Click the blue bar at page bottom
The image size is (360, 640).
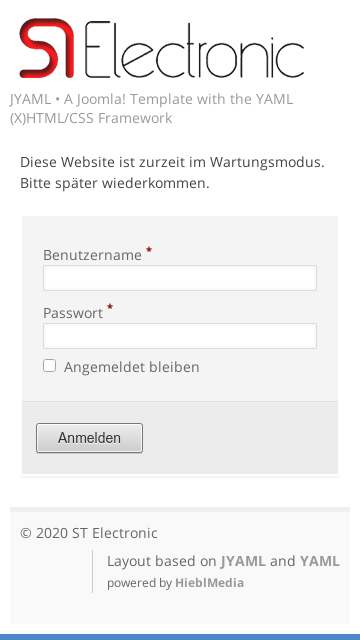[180, 637]
